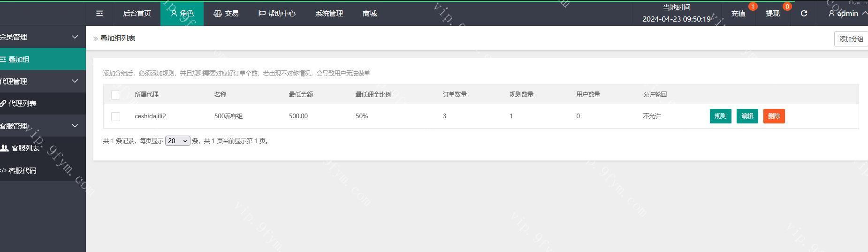Viewport: 868px width, 252px height.
Task: Click the withdrawal badge showing 0
Action: click(787, 7)
